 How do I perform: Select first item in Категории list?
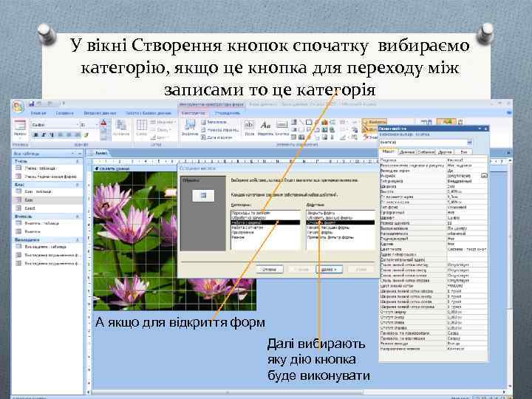(265, 213)
